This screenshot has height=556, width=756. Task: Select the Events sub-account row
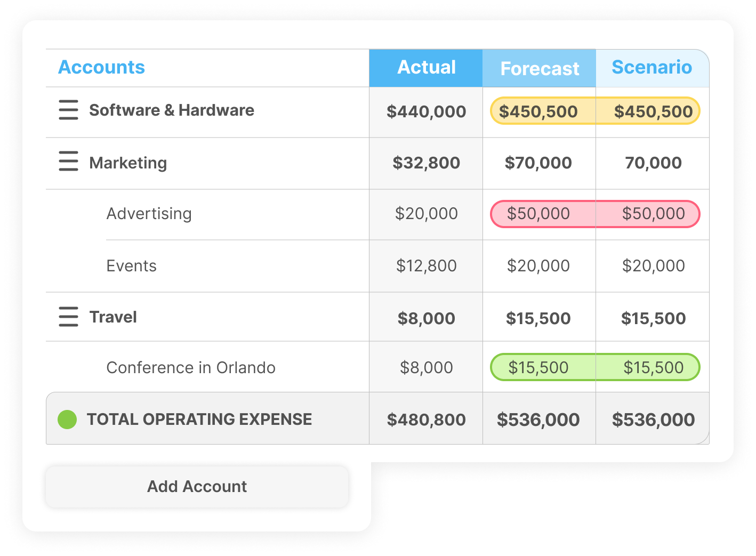[x=377, y=266]
